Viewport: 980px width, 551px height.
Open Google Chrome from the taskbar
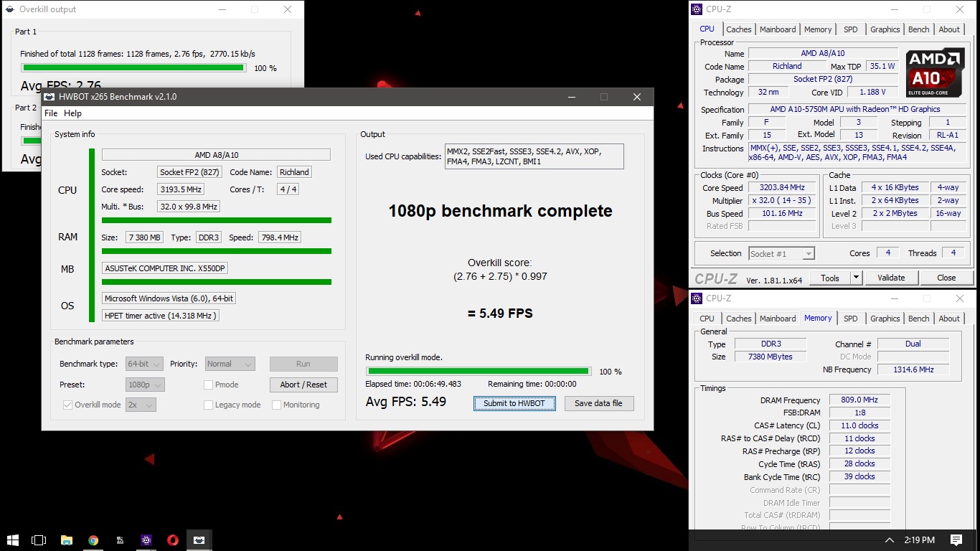(x=93, y=540)
